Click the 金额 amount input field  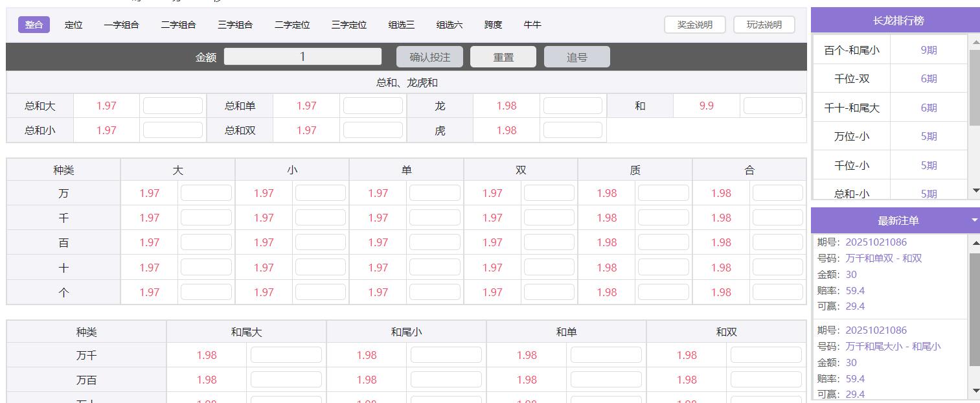point(302,56)
